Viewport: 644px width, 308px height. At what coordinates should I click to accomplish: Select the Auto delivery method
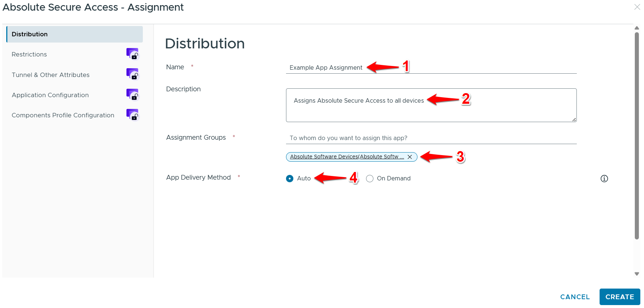pyautogui.click(x=290, y=179)
